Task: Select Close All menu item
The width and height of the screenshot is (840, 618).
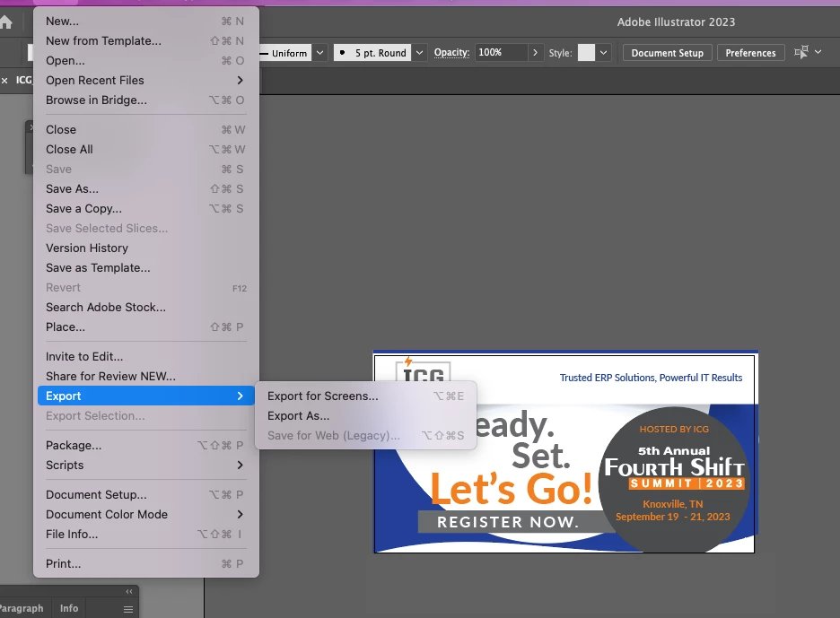Action: pyautogui.click(x=145, y=150)
